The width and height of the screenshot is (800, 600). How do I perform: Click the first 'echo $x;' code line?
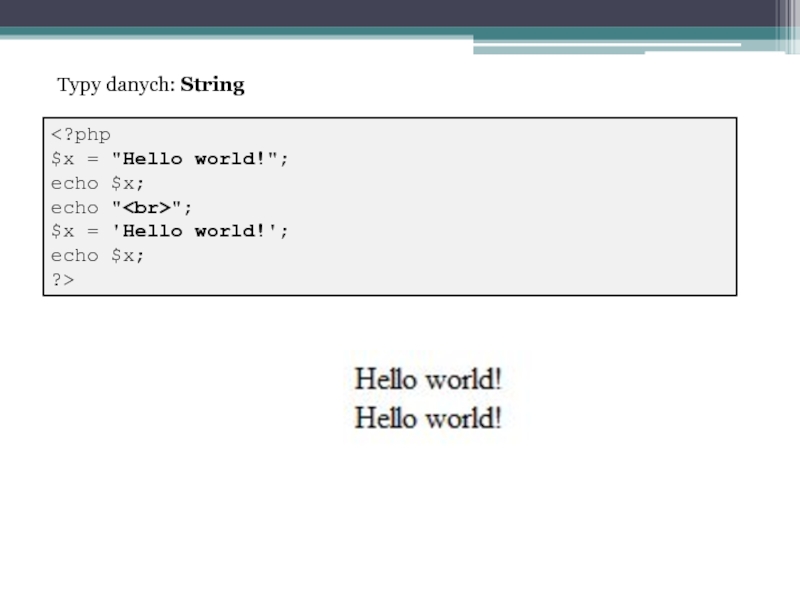(x=97, y=183)
